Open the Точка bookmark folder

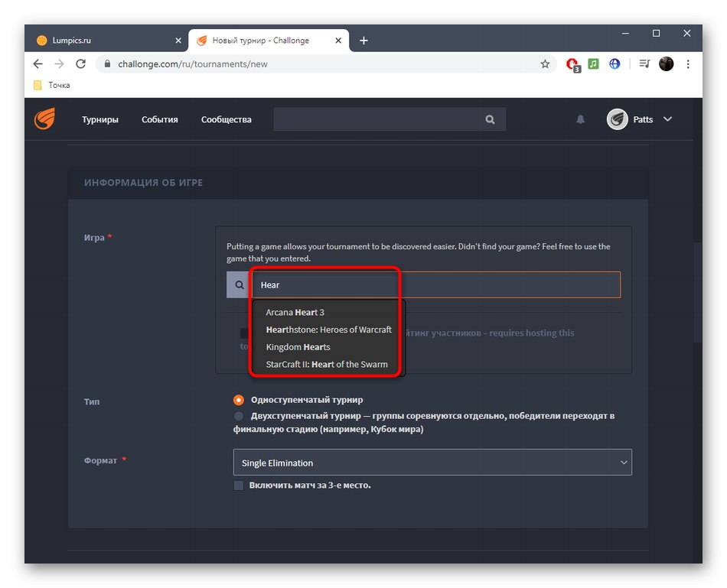[52, 86]
